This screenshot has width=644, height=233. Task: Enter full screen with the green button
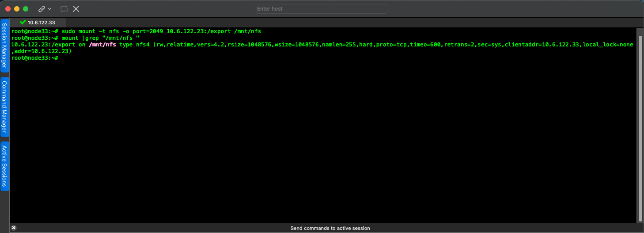click(26, 9)
